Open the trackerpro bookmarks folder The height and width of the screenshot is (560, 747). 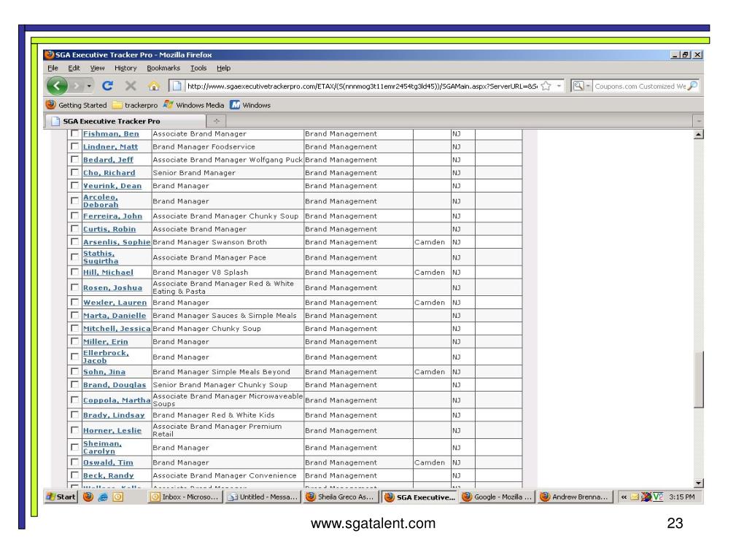(135, 105)
